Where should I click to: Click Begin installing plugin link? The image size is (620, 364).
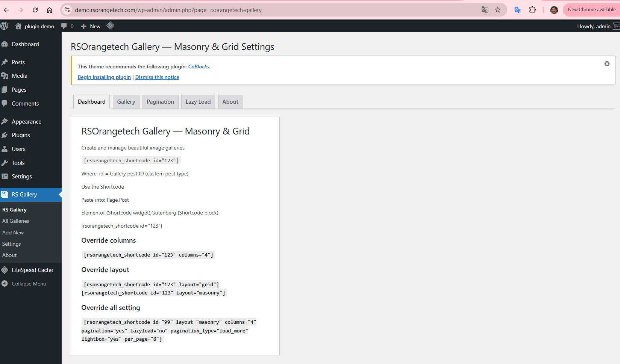tap(104, 77)
